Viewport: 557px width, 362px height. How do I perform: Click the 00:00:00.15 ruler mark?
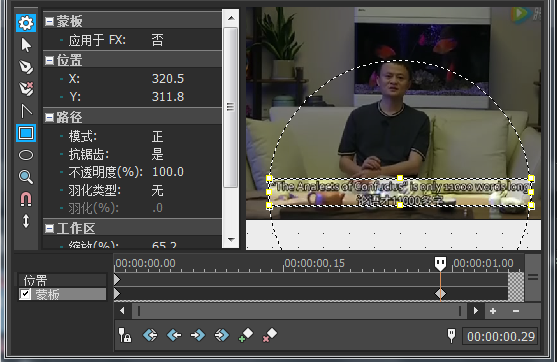314,264
